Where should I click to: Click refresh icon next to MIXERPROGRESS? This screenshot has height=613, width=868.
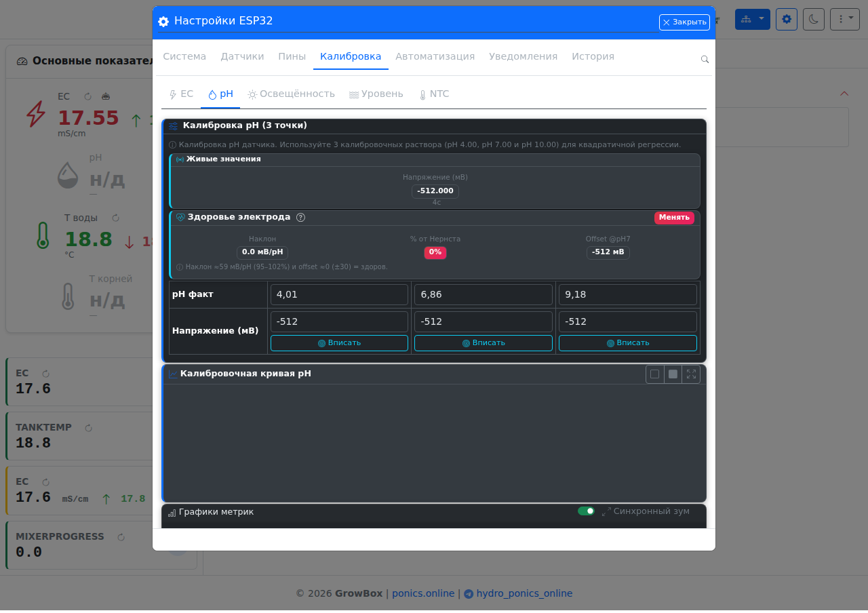click(121, 537)
